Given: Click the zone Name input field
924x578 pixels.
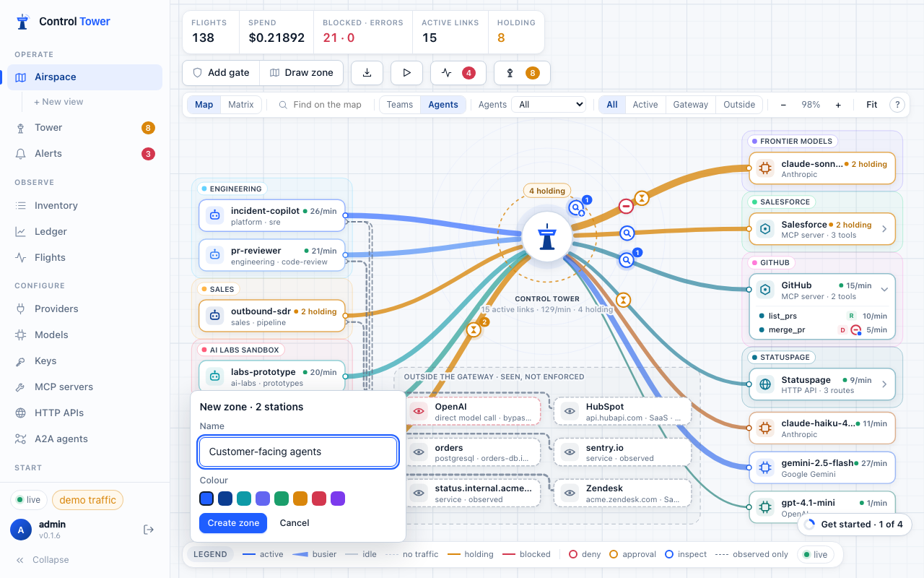Looking at the screenshot, I should tap(298, 452).
